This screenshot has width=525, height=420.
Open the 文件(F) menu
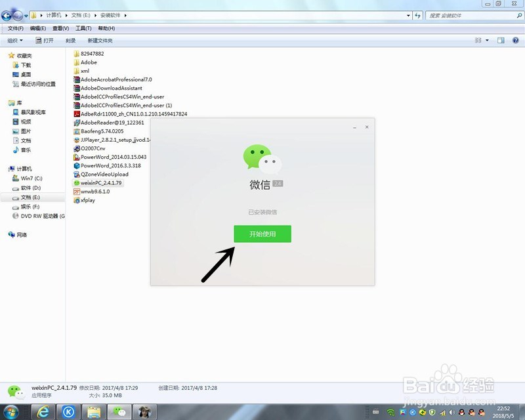tap(15, 28)
